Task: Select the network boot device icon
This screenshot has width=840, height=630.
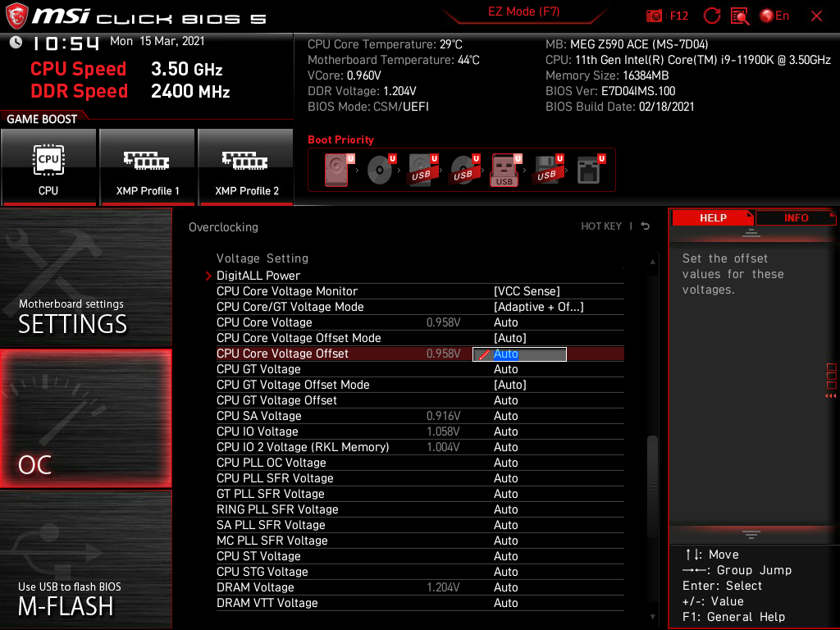Action: coord(591,170)
